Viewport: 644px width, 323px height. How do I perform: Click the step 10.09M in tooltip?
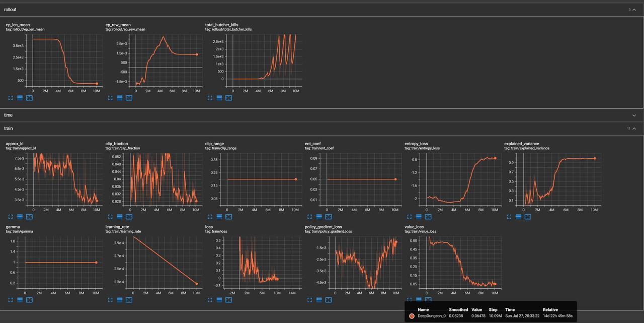(x=496, y=316)
